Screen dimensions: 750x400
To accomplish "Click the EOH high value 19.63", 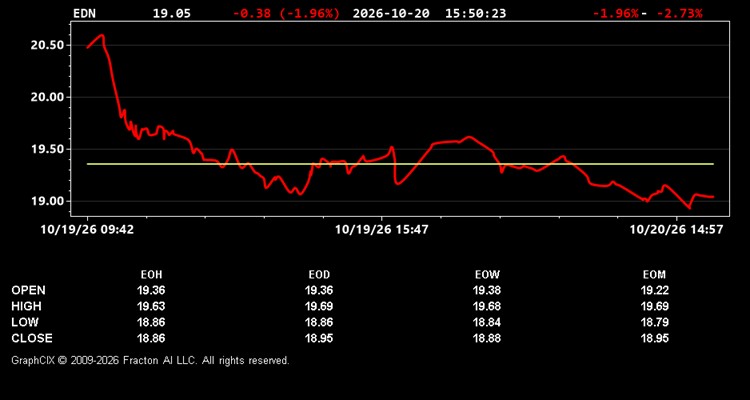I will tap(151, 306).
